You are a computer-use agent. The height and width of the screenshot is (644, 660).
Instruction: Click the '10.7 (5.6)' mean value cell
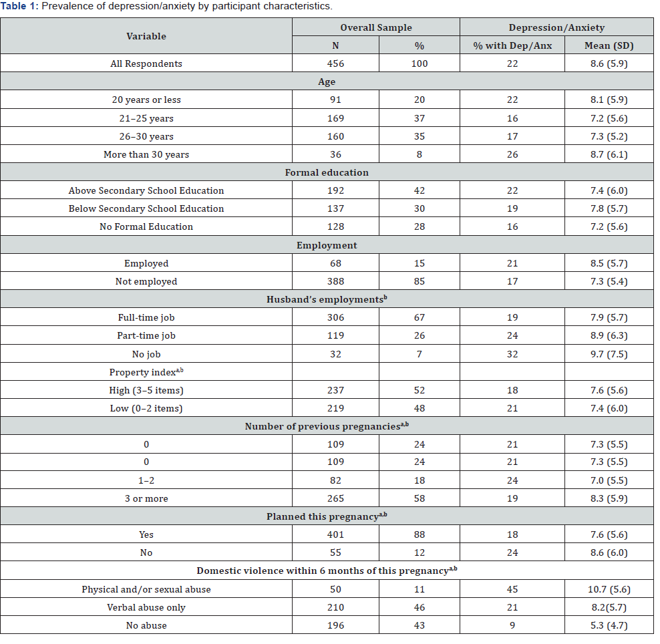[x=609, y=589]
